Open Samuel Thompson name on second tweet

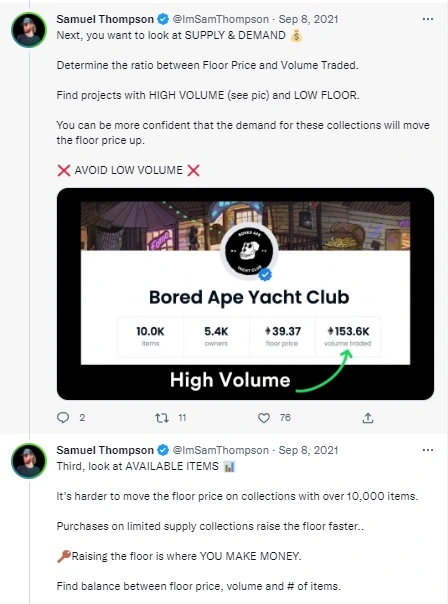tap(105, 450)
